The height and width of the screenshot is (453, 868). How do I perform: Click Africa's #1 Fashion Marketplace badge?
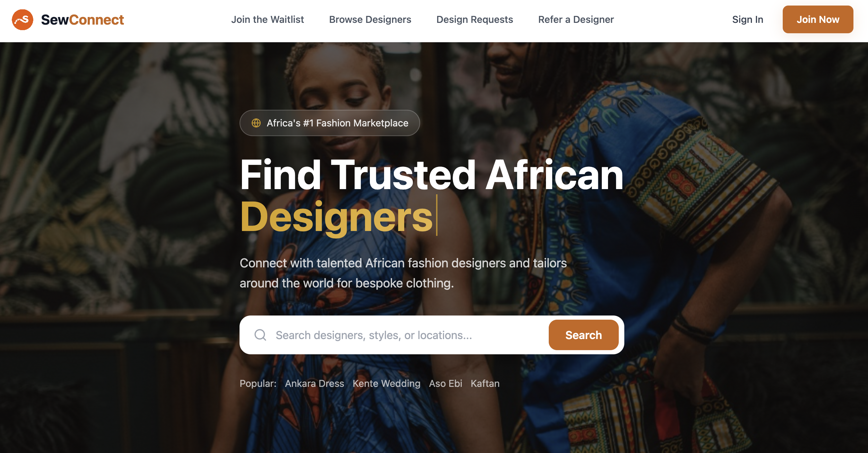click(x=330, y=123)
